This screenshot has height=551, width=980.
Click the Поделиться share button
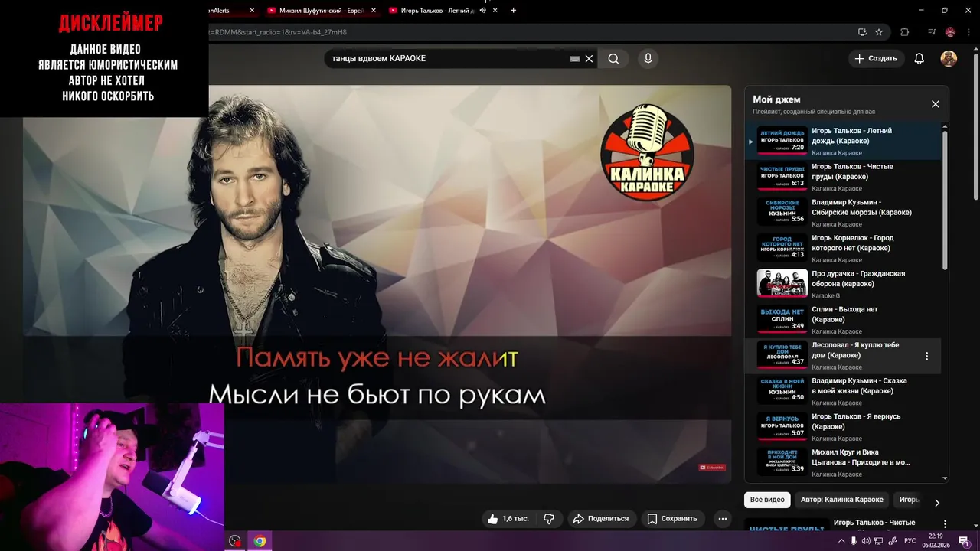coord(600,519)
